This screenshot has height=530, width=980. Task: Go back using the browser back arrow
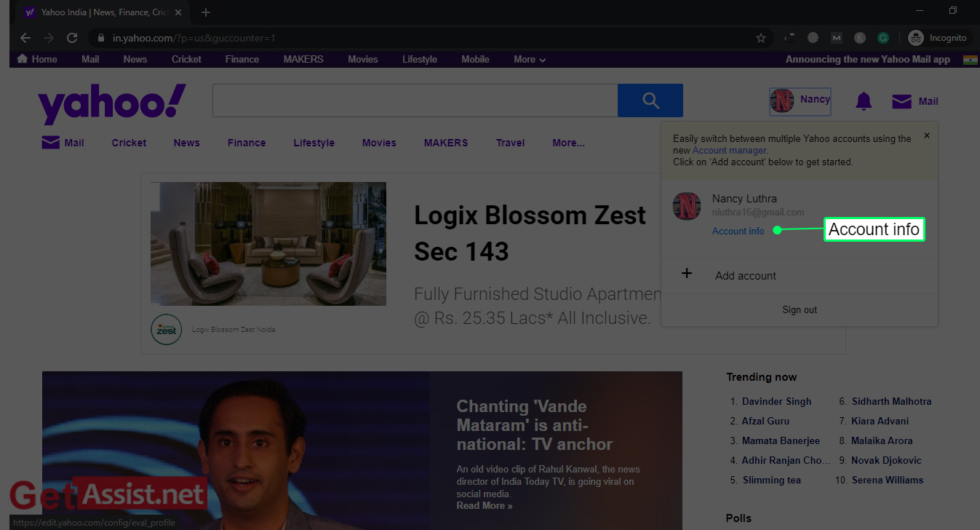click(x=25, y=38)
